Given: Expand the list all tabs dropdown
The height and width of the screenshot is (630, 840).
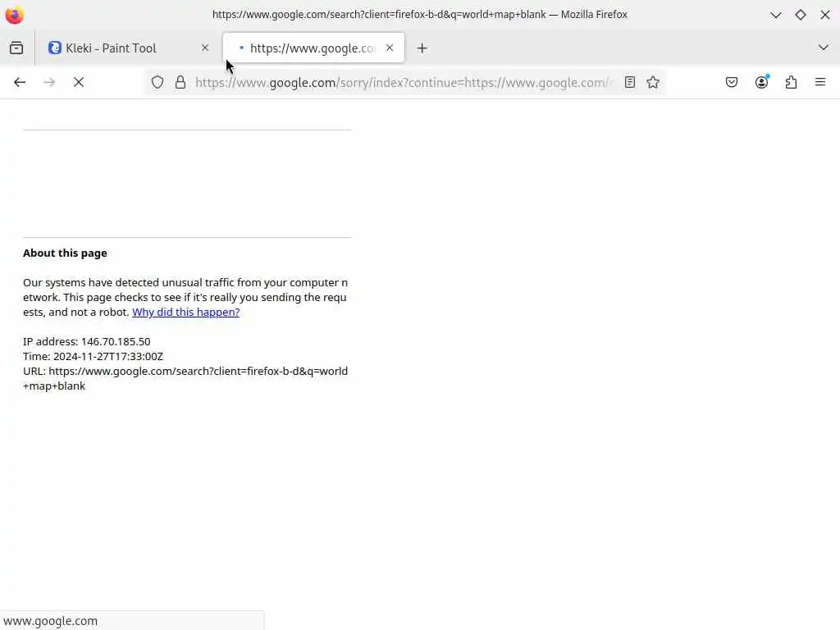Looking at the screenshot, I should tap(824, 48).
